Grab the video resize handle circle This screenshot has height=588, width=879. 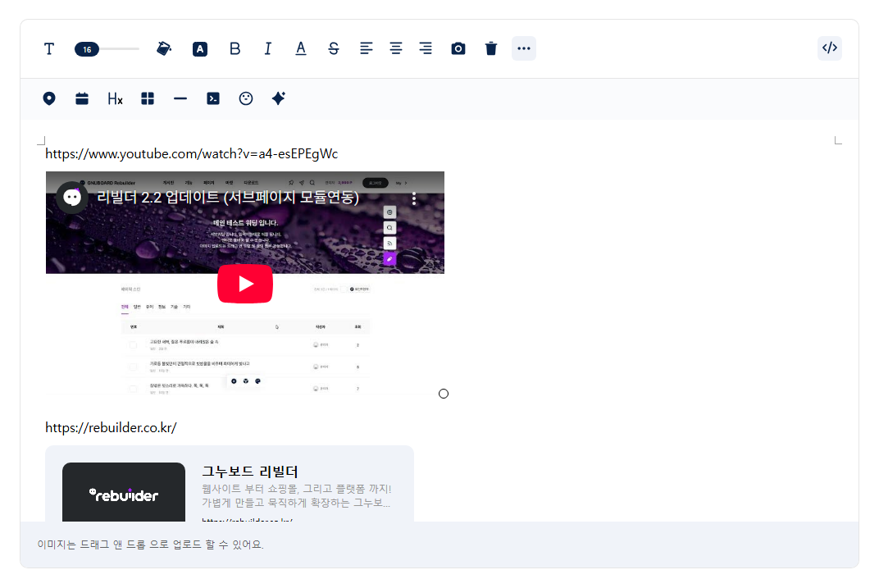[444, 394]
